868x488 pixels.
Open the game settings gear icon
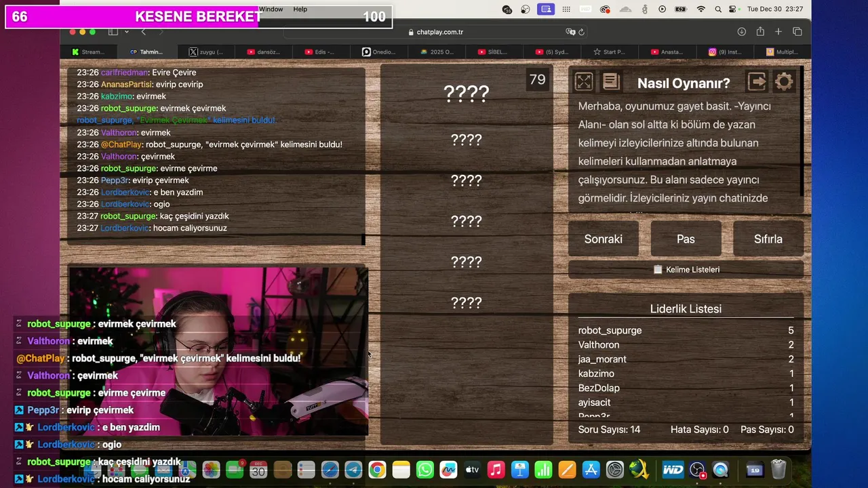(x=784, y=82)
